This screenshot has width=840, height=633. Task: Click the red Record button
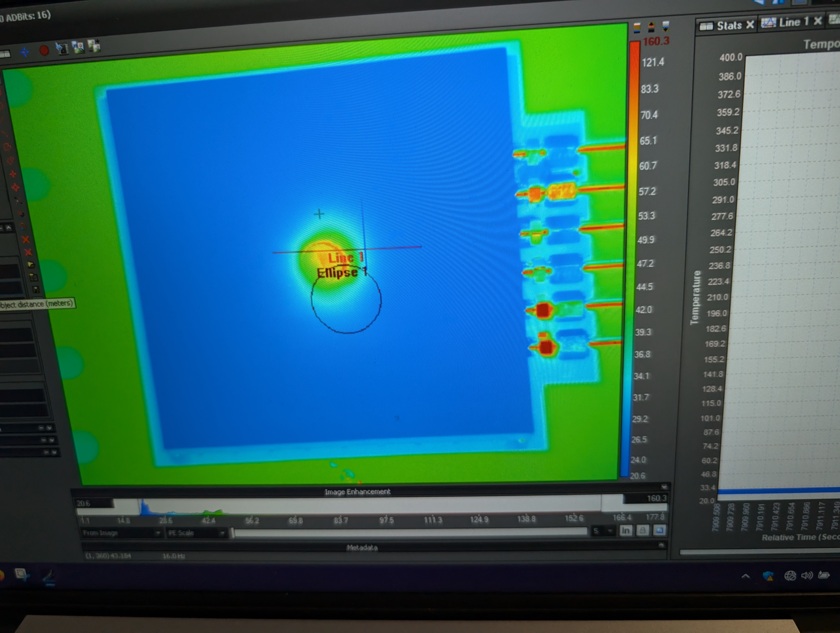[x=44, y=50]
